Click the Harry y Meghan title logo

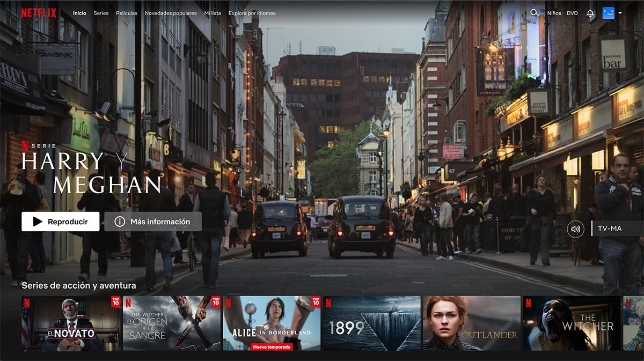pos(91,172)
